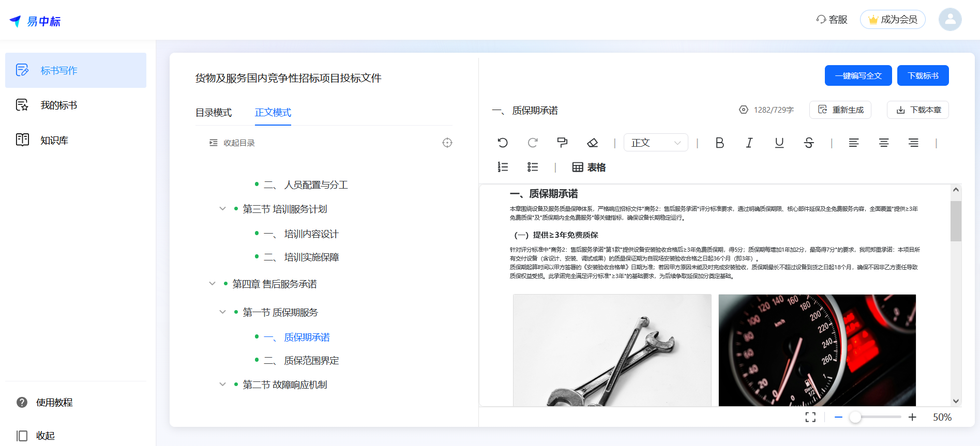
Task: Open the 正文 paragraph style dropdown
Action: [656, 143]
